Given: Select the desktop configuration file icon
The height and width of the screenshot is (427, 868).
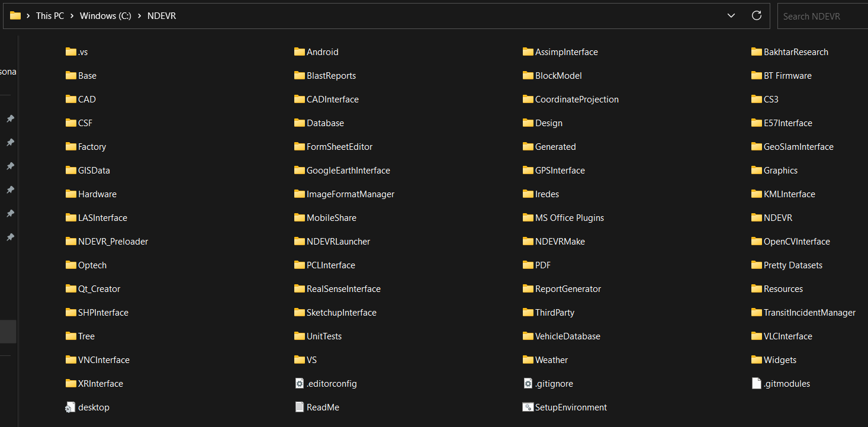Looking at the screenshot, I should [x=71, y=407].
